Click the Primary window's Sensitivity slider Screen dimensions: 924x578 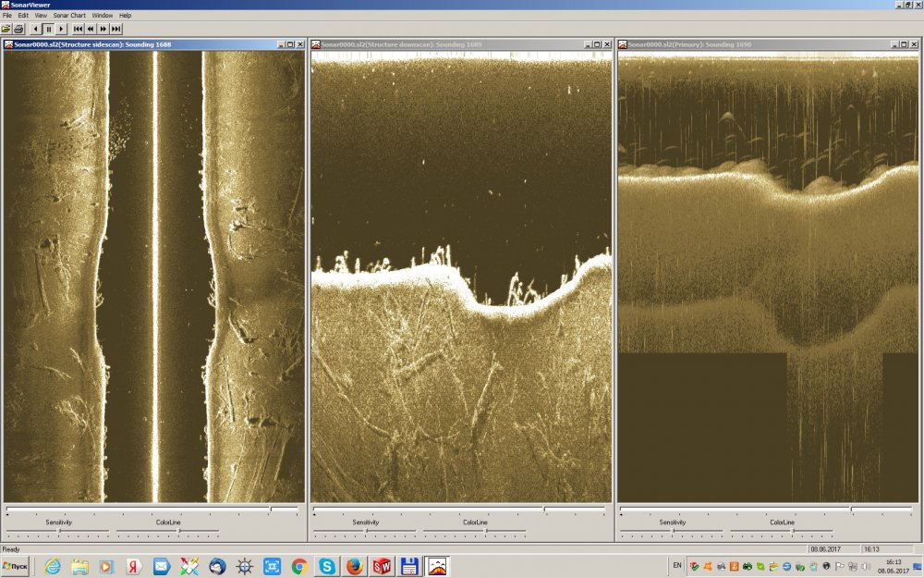click(x=673, y=532)
